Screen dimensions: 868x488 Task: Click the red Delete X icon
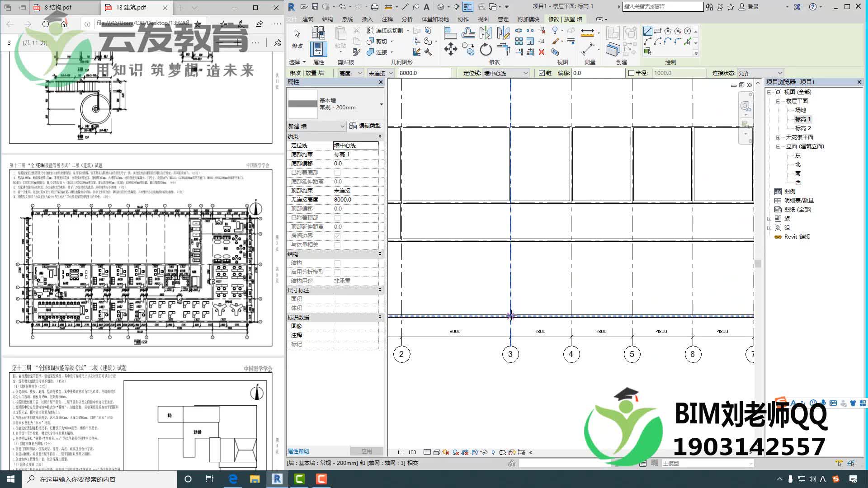click(542, 52)
